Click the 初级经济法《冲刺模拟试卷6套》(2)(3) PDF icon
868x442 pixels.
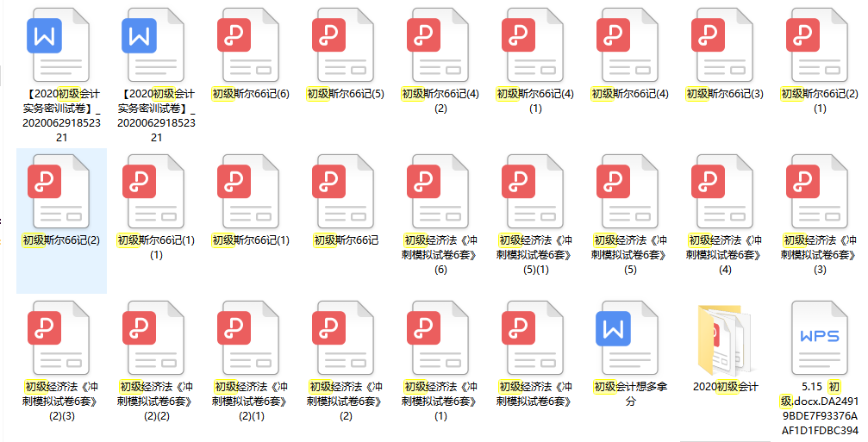click(x=58, y=338)
